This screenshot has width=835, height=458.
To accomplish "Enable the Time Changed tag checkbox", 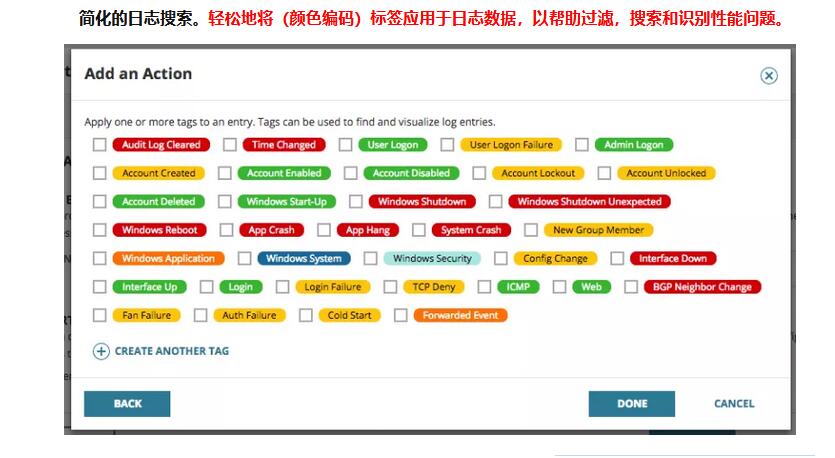I will [230, 145].
